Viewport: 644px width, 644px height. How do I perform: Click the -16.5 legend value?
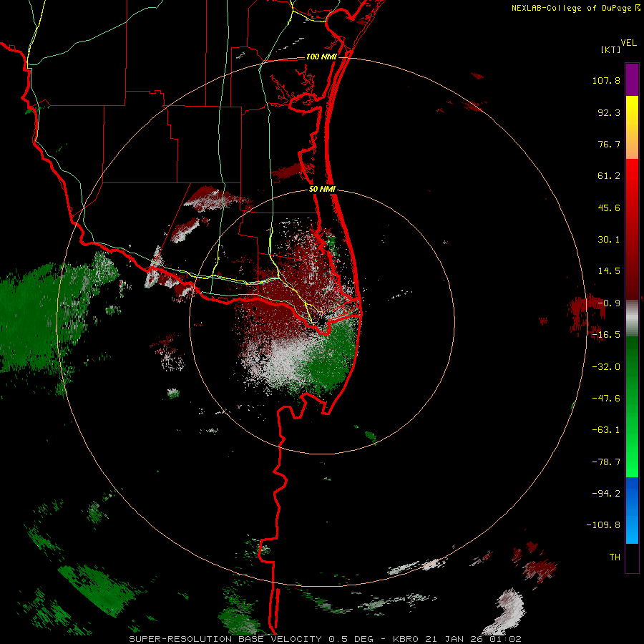(606, 335)
